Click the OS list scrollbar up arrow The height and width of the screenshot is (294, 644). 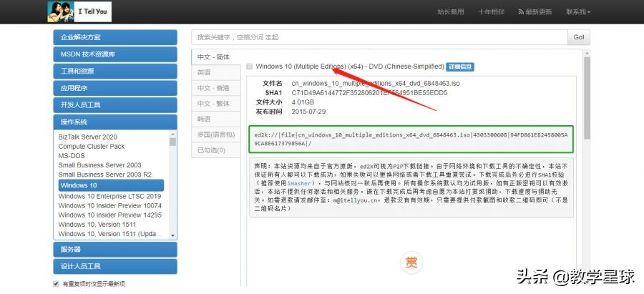pyautogui.click(x=172, y=134)
